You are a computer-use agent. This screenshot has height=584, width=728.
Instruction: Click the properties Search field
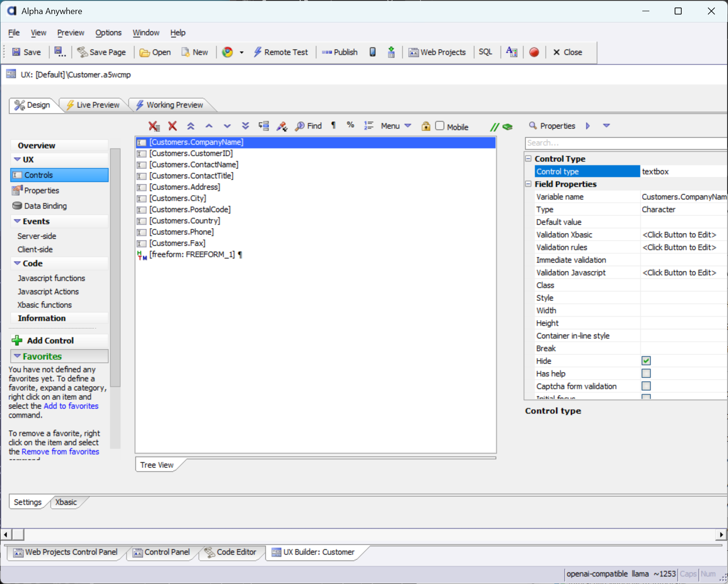point(626,143)
